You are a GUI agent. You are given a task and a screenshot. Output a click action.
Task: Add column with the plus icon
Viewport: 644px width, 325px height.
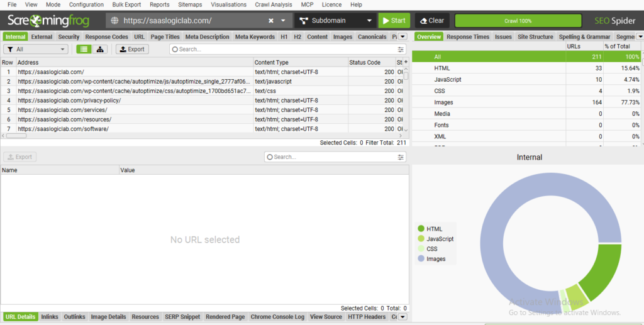pyautogui.click(x=406, y=62)
